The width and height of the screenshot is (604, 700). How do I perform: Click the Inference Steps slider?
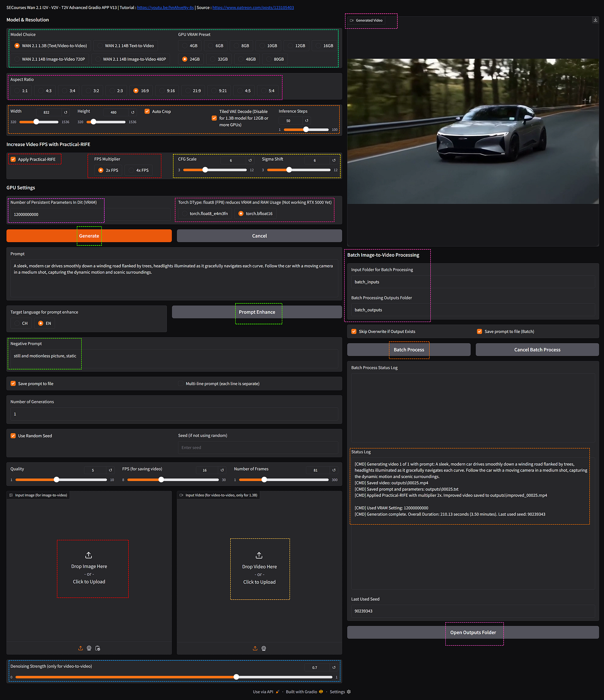point(306,129)
